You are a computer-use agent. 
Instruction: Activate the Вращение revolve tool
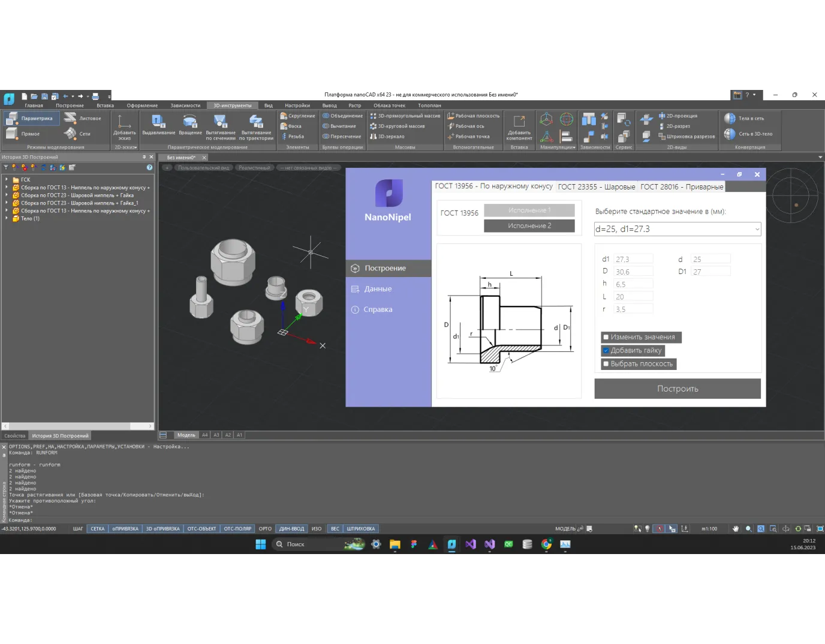(x=190, y=125)
